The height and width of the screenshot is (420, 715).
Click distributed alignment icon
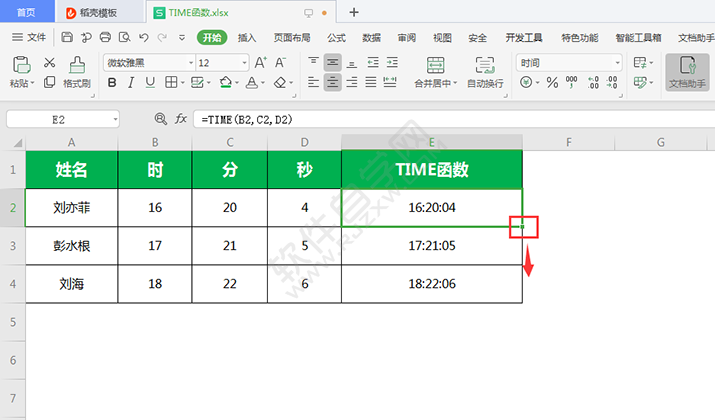(390, 83)
